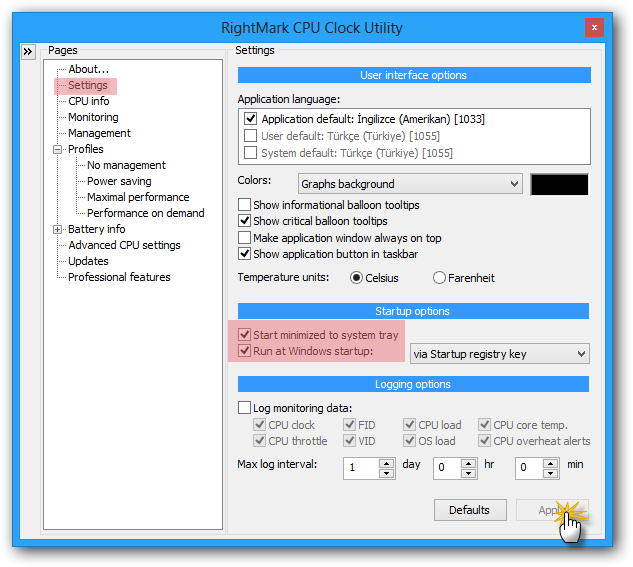Enable Make application window always on top
Image resolution: width=633 pixels, height=567 pixels.
point(244,238)
